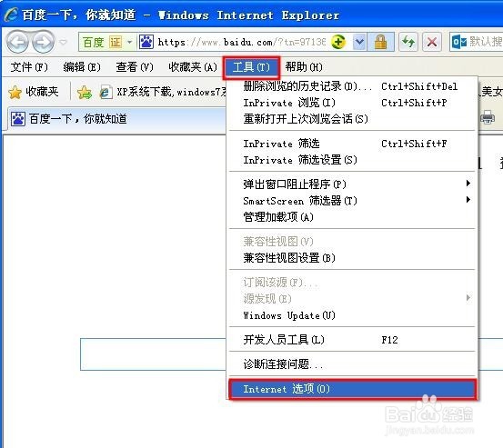This screenshot has width=503, height=448.
Task: Click the XP系统下载 page icon in favorites bar
Action: (x=106, y=93)
